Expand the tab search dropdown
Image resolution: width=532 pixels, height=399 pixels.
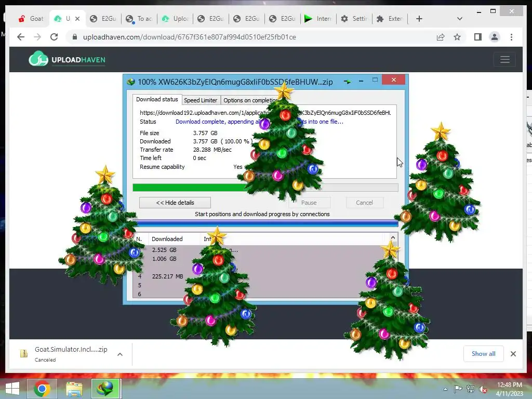click(x=459, y=19)
